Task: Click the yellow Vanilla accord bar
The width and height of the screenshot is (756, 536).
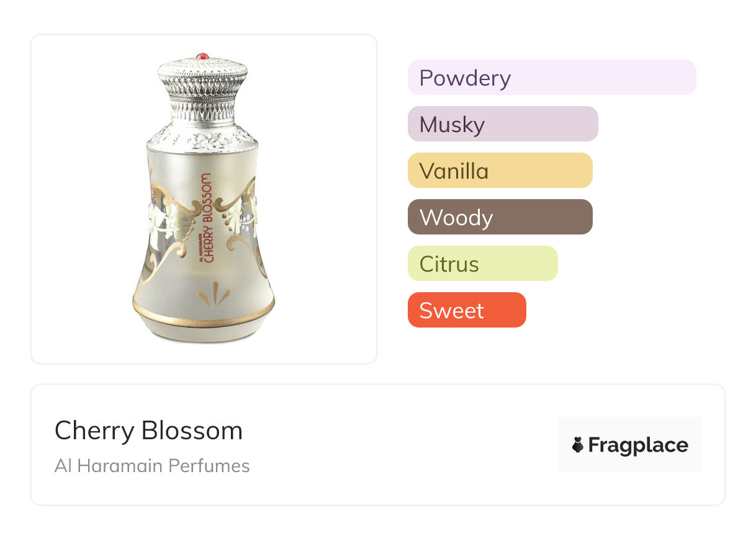Action: click(x=500, y=171)
